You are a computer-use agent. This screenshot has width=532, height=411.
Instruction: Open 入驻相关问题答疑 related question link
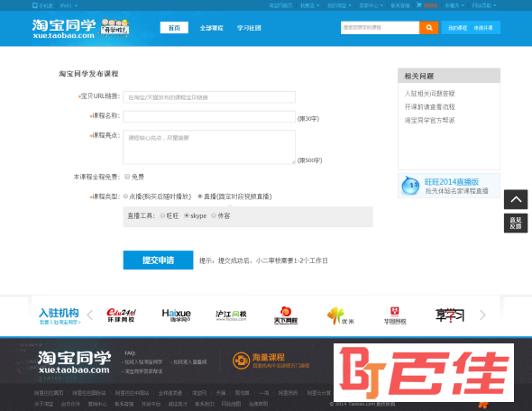pos(429,93)
